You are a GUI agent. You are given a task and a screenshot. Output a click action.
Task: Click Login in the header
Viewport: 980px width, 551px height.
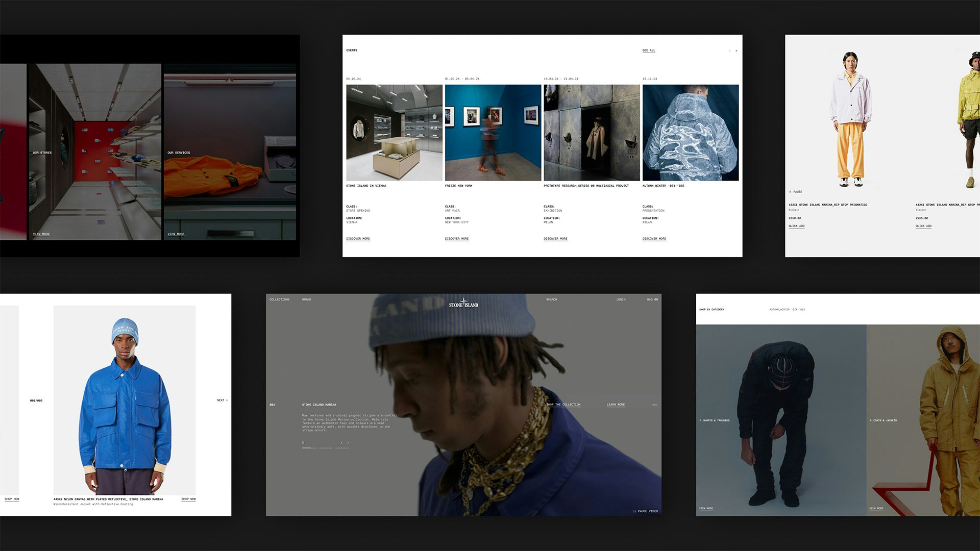click(x=621, y=299)
